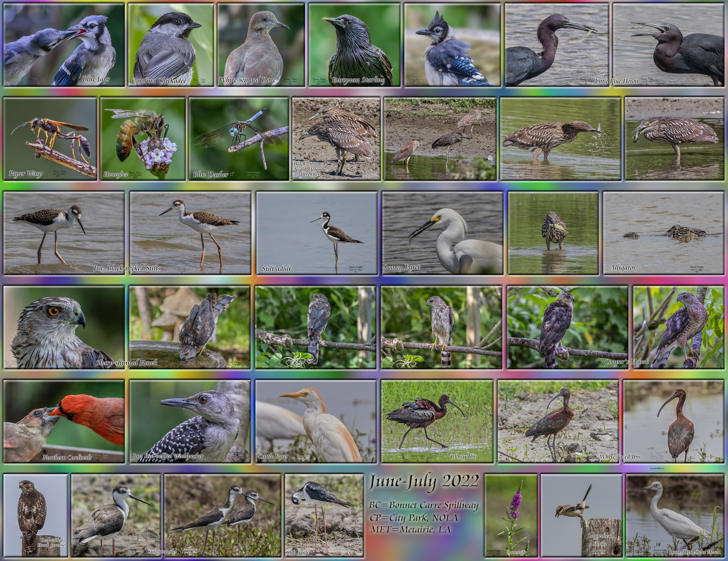Open the Paper Wasp photo
Viewport: 728px width, 561px height.
(50, 139)
